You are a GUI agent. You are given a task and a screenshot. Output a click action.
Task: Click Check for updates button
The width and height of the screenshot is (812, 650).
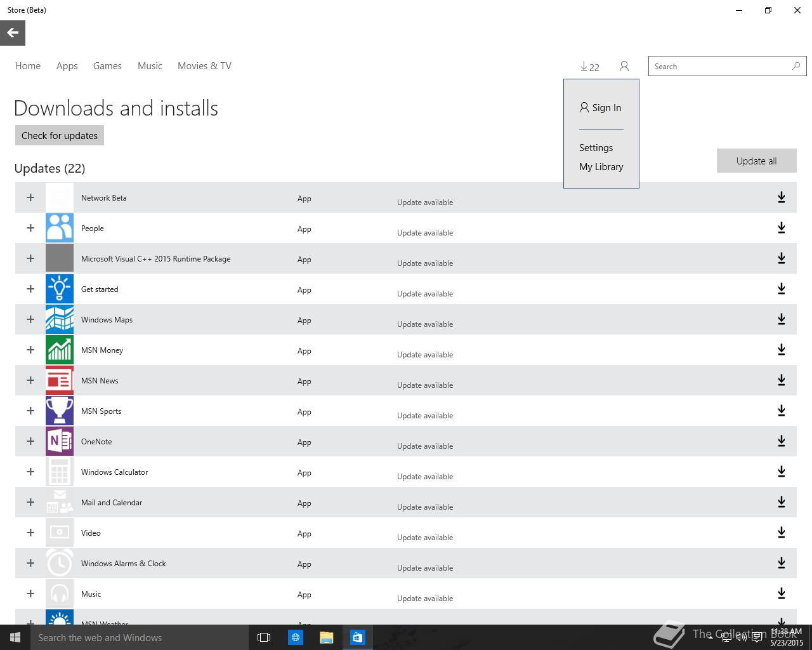(x=60, y=135)
